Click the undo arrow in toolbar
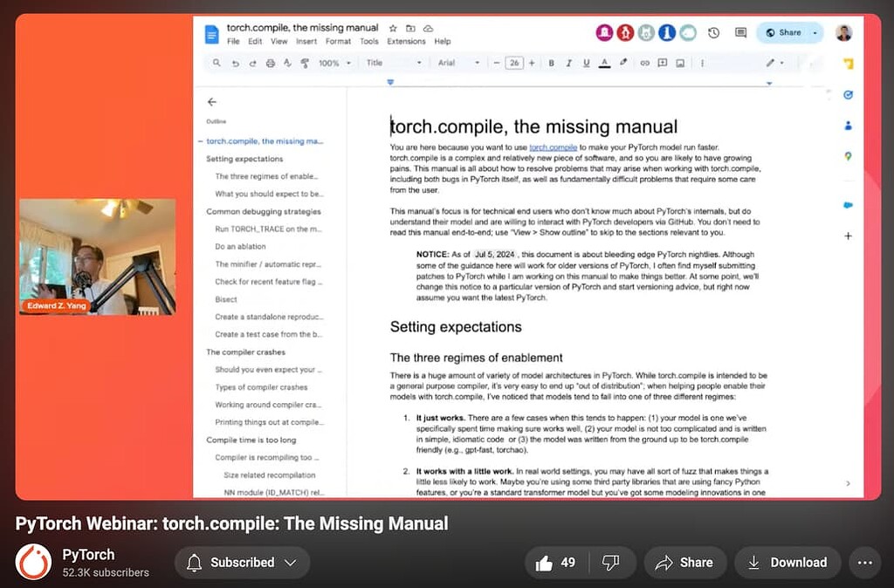 point(235,63)
